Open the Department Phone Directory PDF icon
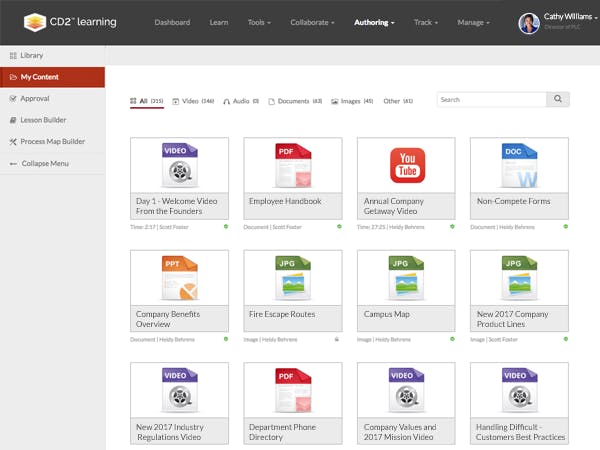 293,390
